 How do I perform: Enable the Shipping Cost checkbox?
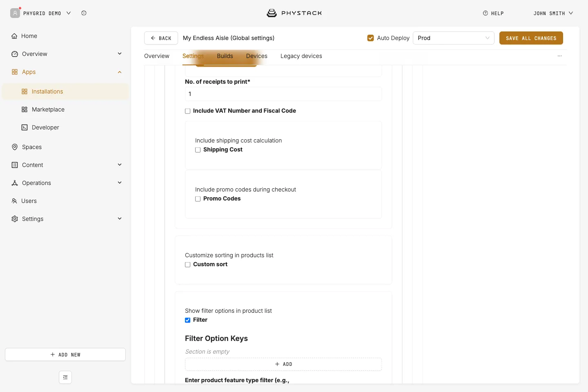pyautogui.click(x=198, y=150)
